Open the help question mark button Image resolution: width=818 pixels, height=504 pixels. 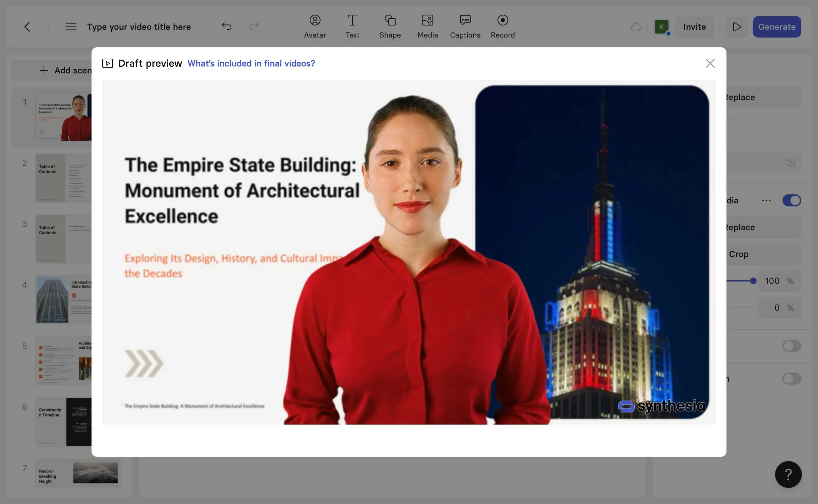click(x=788, y=474)
